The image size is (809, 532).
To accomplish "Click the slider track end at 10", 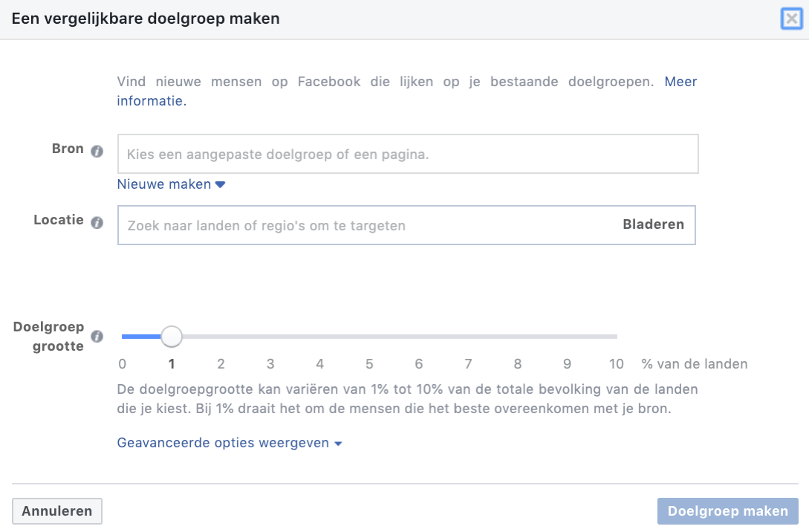I will (616, 337).
